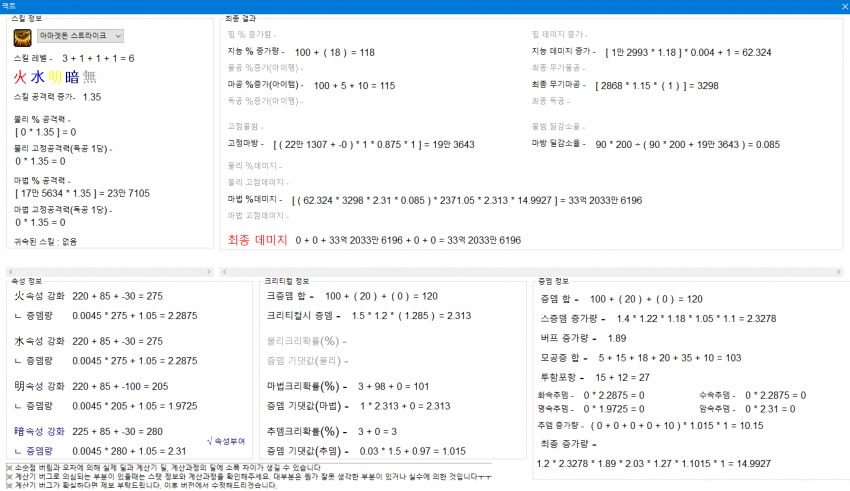Select the yellow 明 light element icon
The image size is (850, 491).
coord(56,77)
